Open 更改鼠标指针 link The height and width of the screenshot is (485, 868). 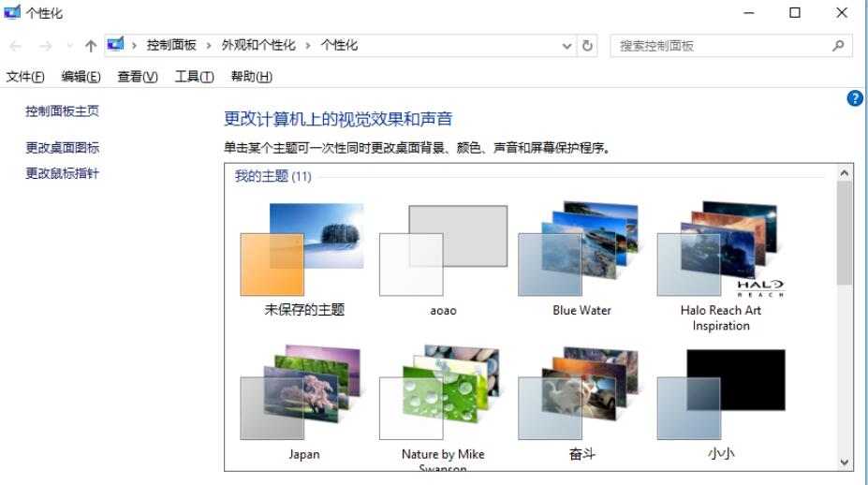point(62,173)
